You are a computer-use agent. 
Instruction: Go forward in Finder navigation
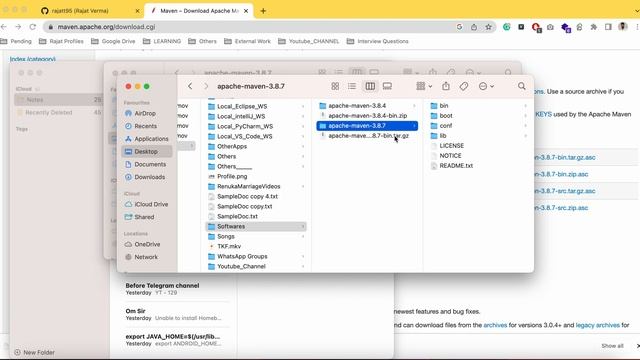[x=206, y=86]
